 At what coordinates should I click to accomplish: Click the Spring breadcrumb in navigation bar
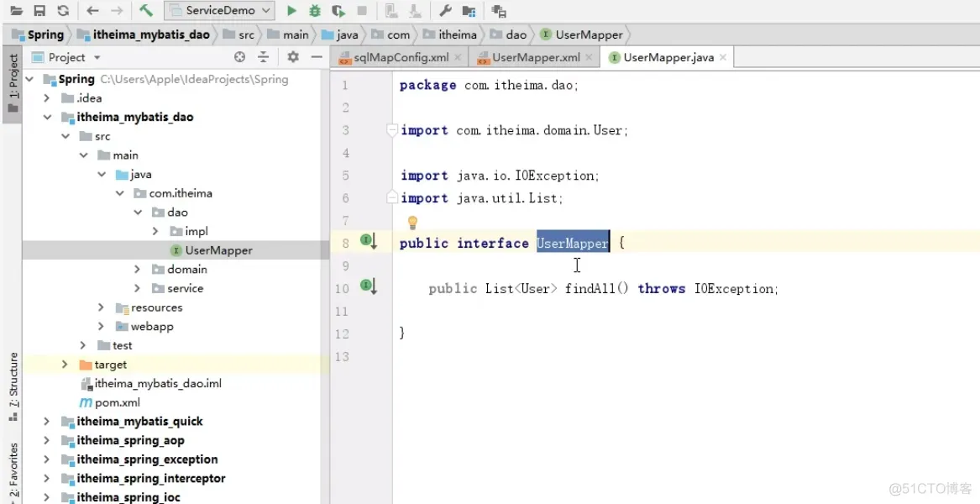(39, 34)
